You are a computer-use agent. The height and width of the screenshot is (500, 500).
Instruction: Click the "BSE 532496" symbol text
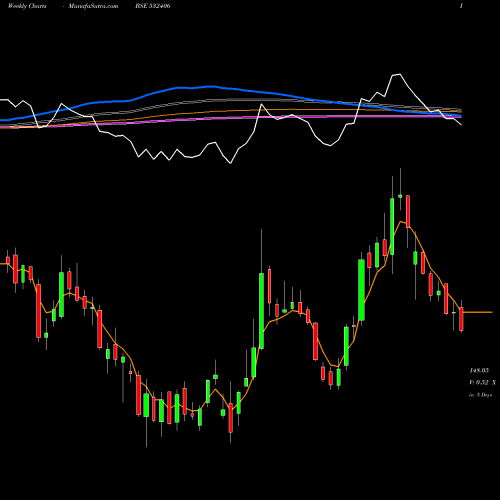(153, 6)
